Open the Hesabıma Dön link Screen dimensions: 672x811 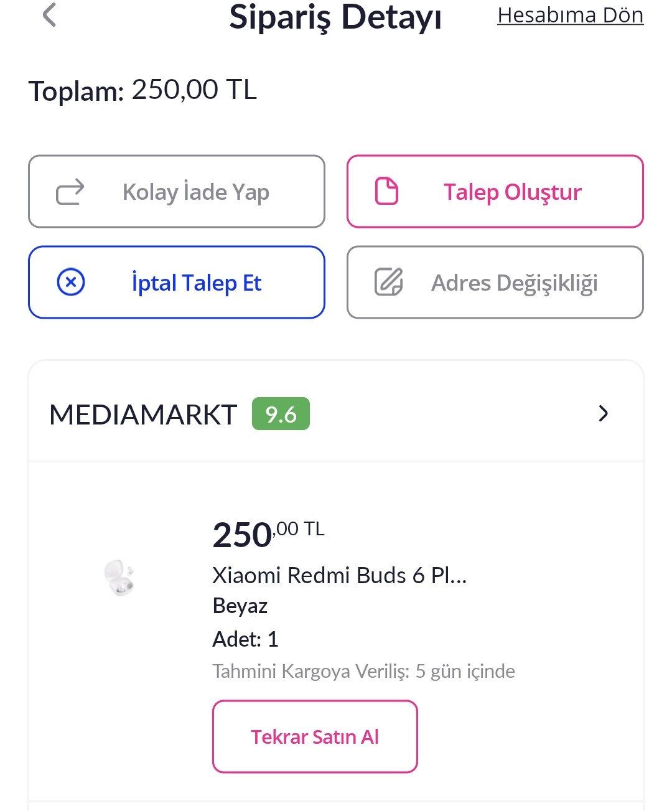570,15
